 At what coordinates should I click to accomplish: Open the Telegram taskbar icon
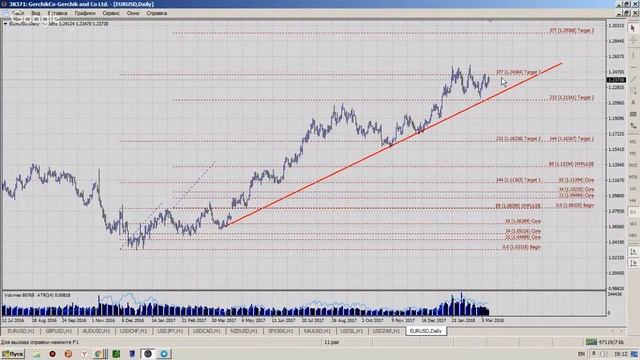pos(164,354)
